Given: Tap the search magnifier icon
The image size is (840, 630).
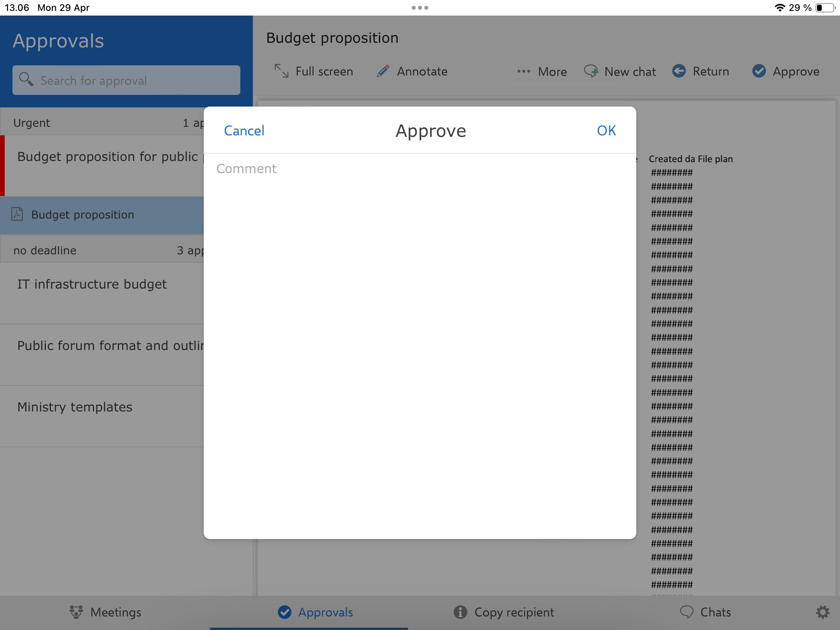Looking at the screenshot, I should coord(26,80).
